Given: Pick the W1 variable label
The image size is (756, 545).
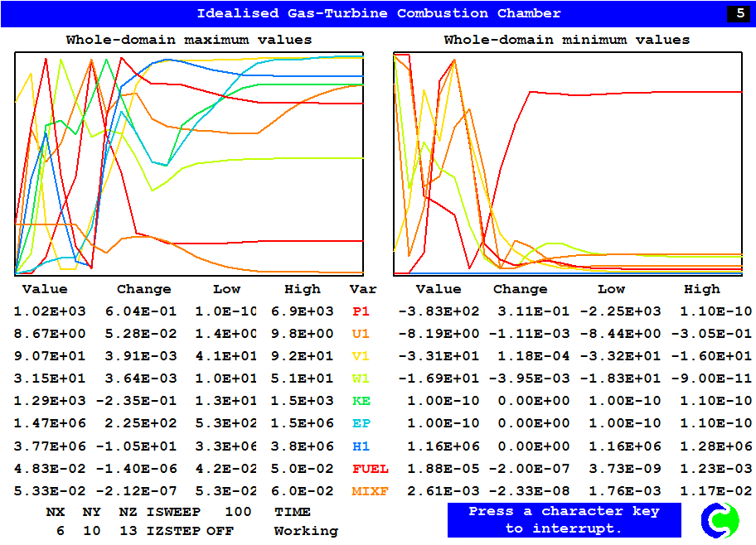Looking at the screenshot, I should (x=361, y=379).
